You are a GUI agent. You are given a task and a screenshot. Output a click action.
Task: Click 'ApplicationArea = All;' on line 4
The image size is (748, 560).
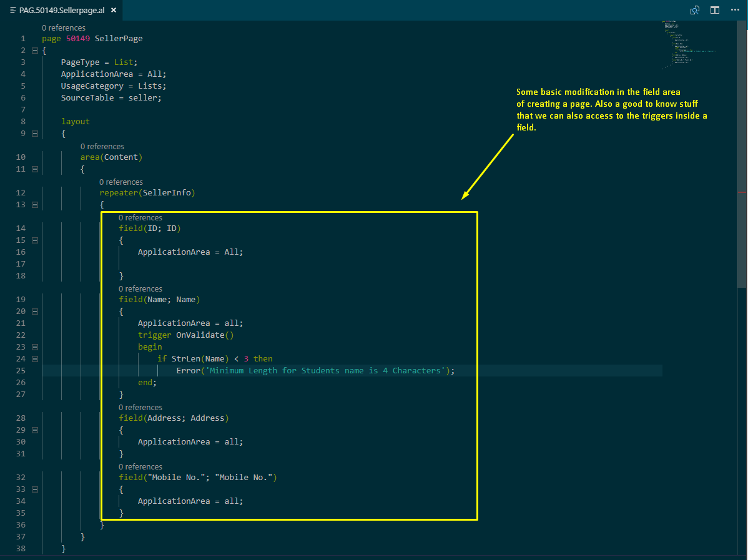point(114,74)
